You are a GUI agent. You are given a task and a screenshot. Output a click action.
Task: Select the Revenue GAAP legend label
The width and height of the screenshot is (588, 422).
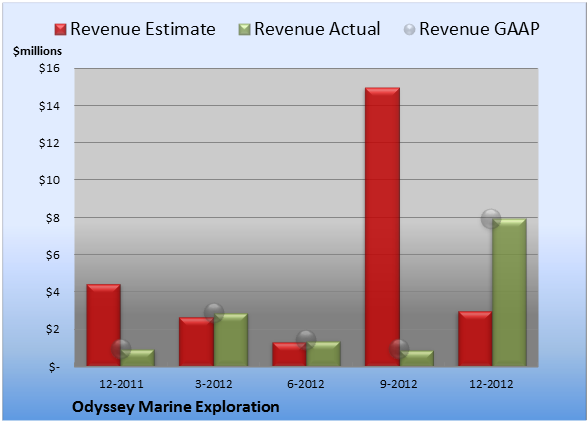pos(479,29)
